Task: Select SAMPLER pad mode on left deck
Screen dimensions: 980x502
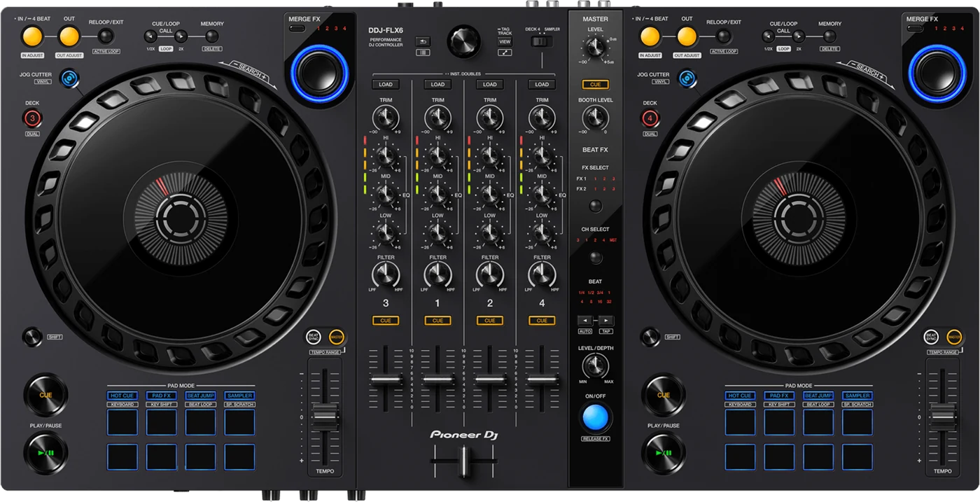Action: (239, 396)
